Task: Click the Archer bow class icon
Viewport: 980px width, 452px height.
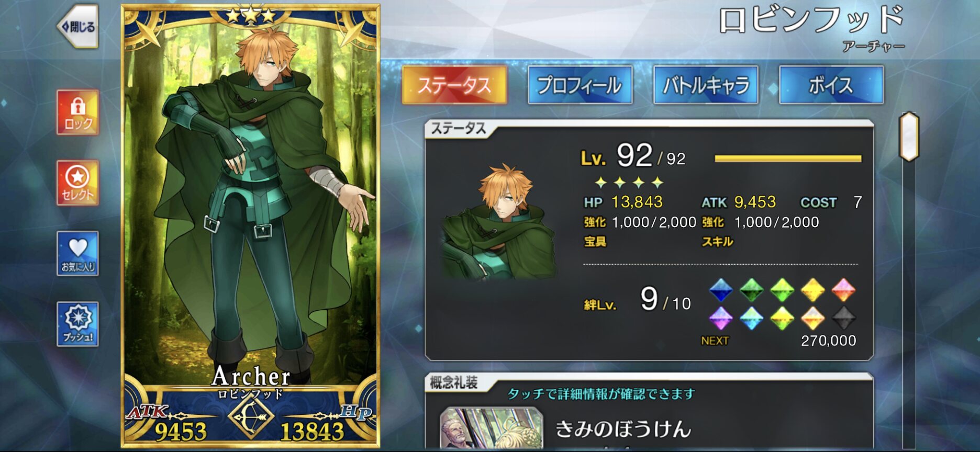Action: point(251,417)
